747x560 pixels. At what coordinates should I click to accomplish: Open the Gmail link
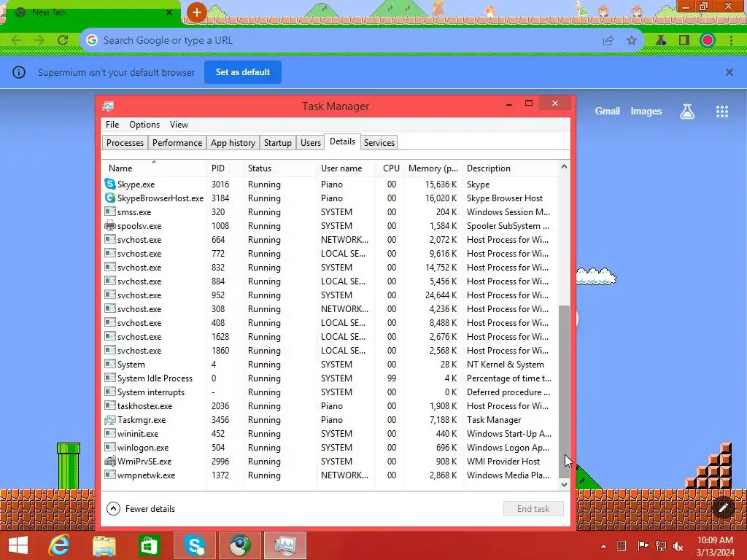pos(607,111)
